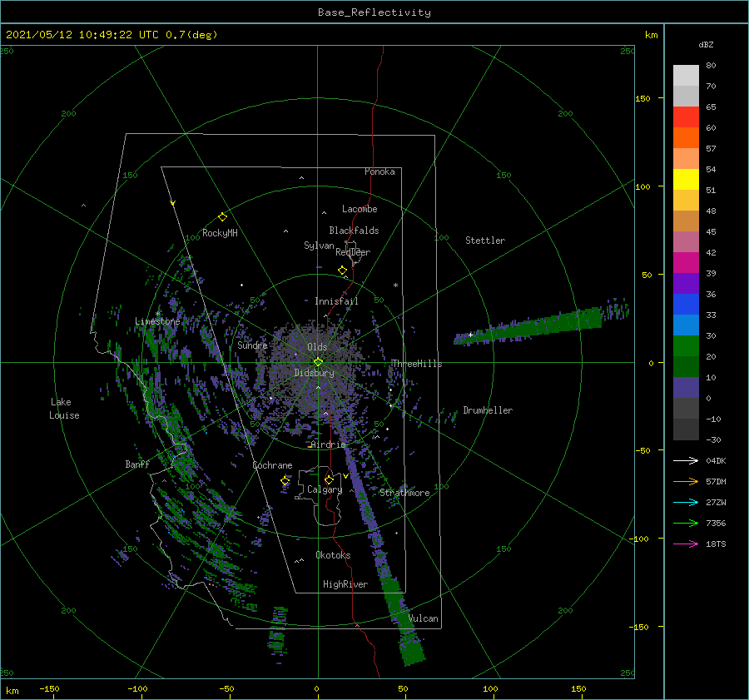Select the bright yellow 51-54 dBZ legend swatch
This screenshot has height=700, width=749.
[686, 180]
